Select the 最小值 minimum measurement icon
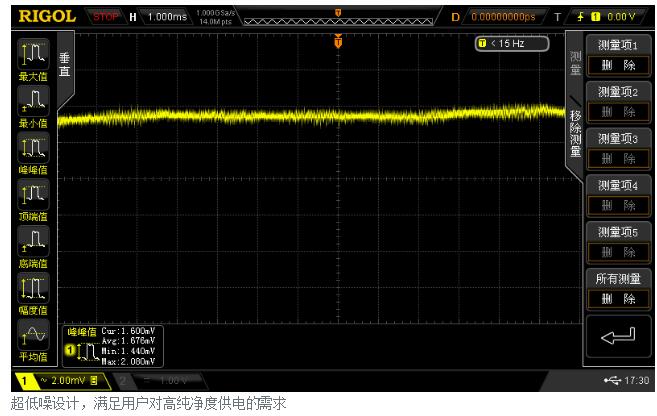This screenshot has height=416, width=657. click(x=34, y=106)
